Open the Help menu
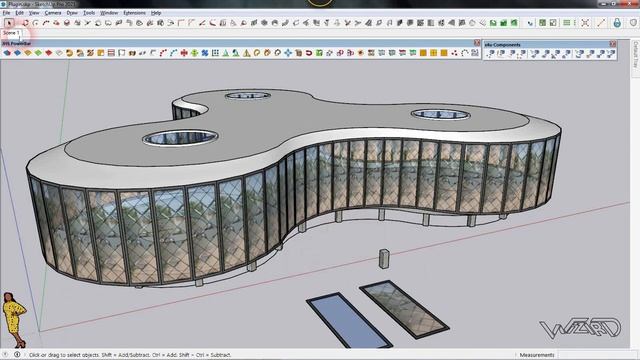640x360 pixels. click(x=156, y=13)
